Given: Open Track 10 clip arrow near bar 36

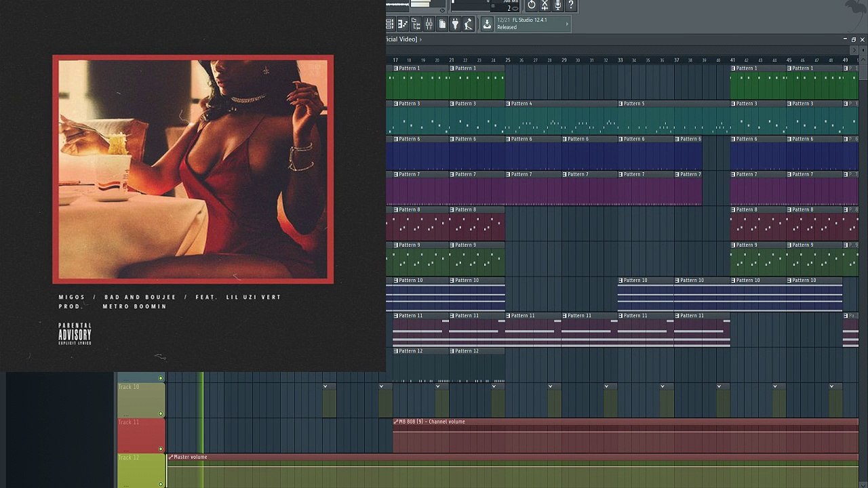Looking at the screenshot, I should [x=663, y=386].
